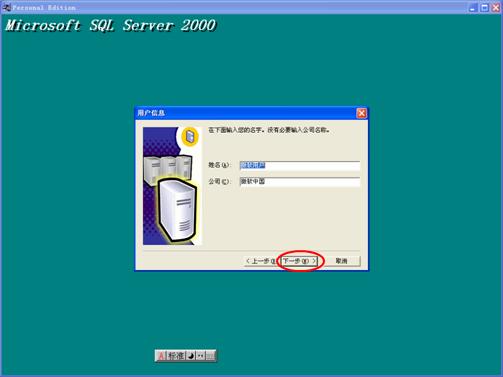Close the Personal Edition setup window
503x377 pixels.
(496, 7)
